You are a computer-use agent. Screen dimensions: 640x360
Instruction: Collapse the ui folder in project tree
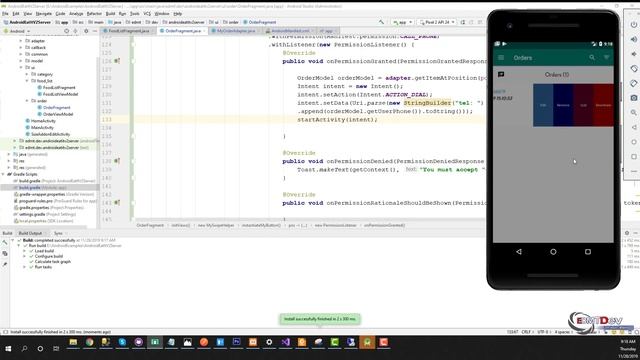(21, 67)
